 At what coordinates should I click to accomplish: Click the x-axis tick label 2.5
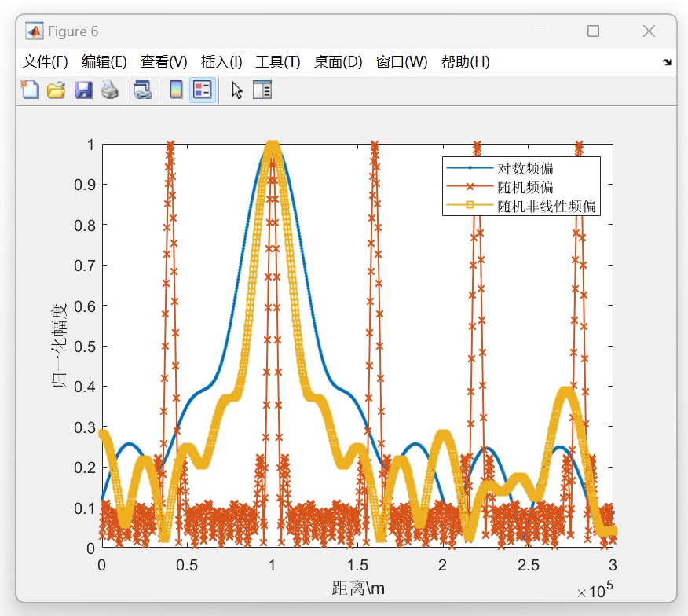coord(528,565)
